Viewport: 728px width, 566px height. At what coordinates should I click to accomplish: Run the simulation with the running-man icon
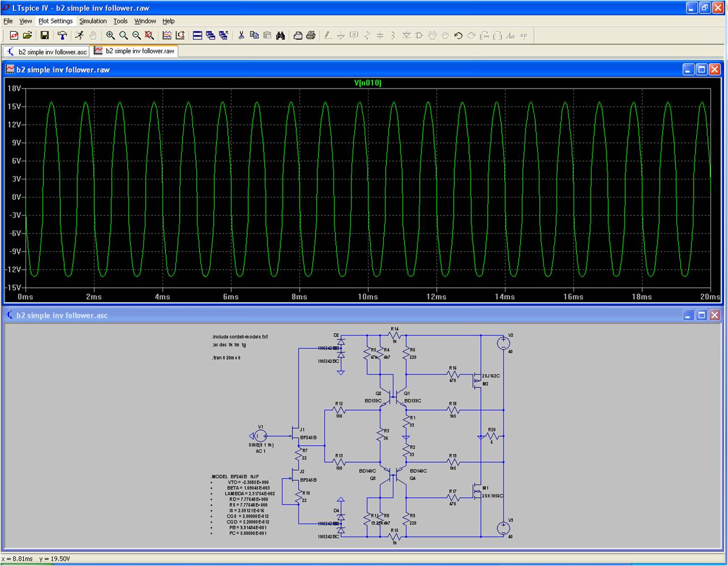[x=80, y=35]
